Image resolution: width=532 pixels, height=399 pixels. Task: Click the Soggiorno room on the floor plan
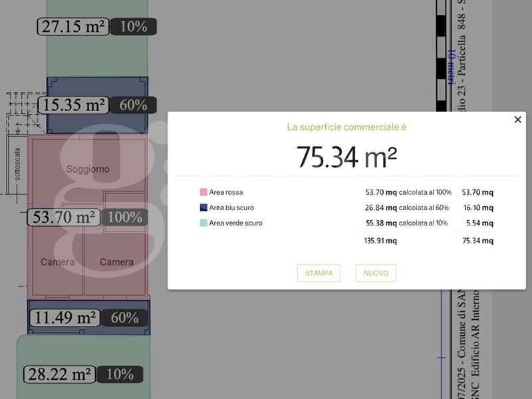pos(88,170)
